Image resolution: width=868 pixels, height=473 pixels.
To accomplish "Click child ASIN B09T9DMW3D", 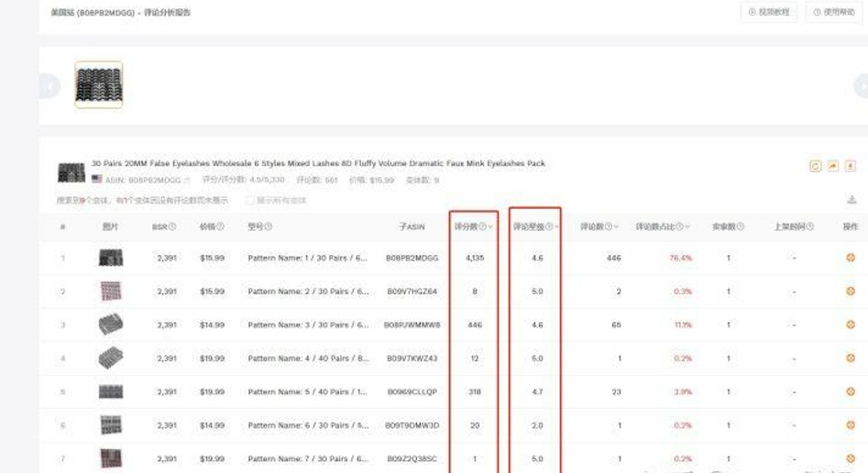I will (x=412, y=425).
